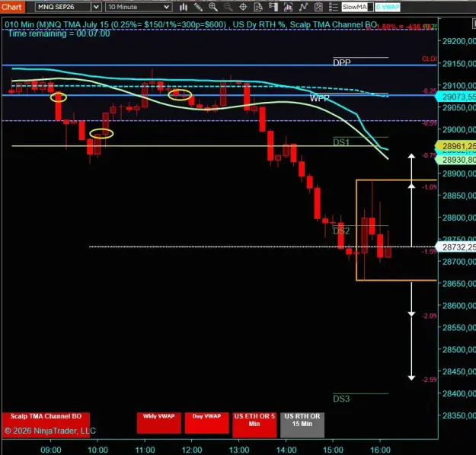Open the 10 Minute interval dropdown

click(138, 7)
